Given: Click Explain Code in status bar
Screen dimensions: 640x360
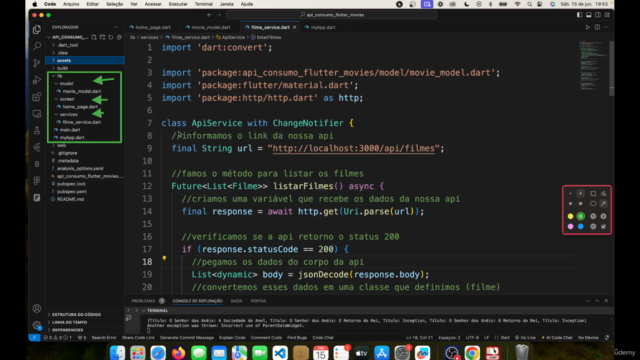Looking at the screenshot, I should coord(232,338).
